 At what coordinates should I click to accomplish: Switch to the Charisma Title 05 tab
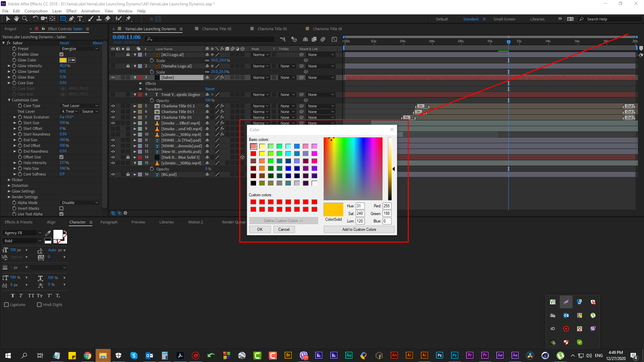(x=217, y=29)
